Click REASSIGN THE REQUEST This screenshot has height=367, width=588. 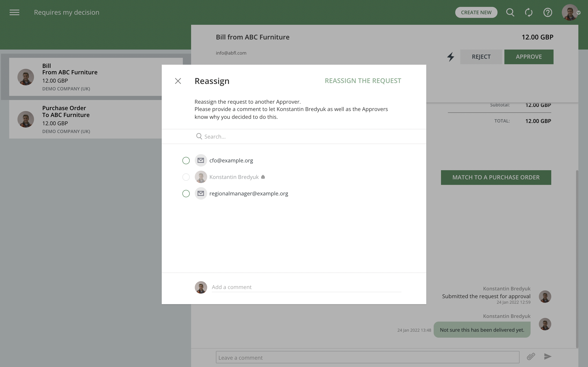(x=363, y=81)
